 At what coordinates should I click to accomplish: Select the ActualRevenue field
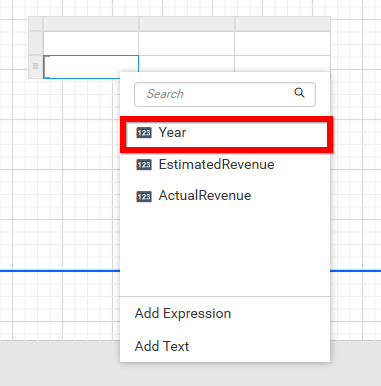coord(225,196)
